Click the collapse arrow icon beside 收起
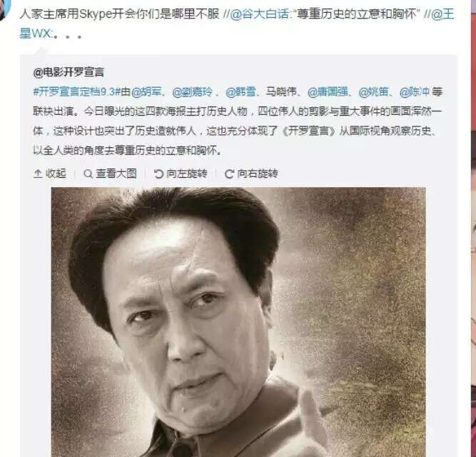 pos(38,174)
